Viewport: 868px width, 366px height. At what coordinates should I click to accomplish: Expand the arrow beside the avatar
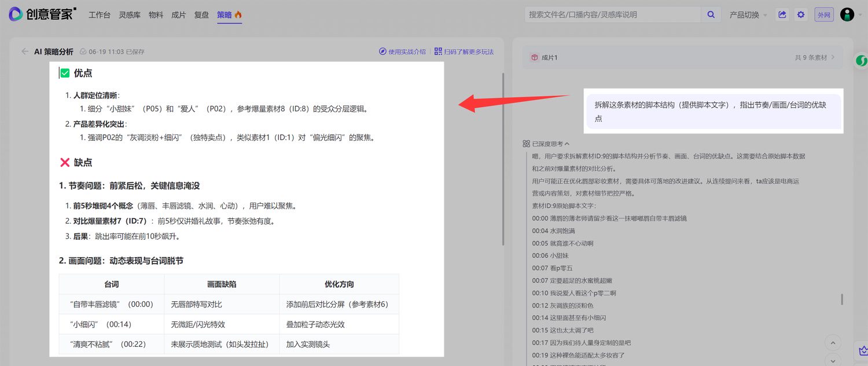860,15
